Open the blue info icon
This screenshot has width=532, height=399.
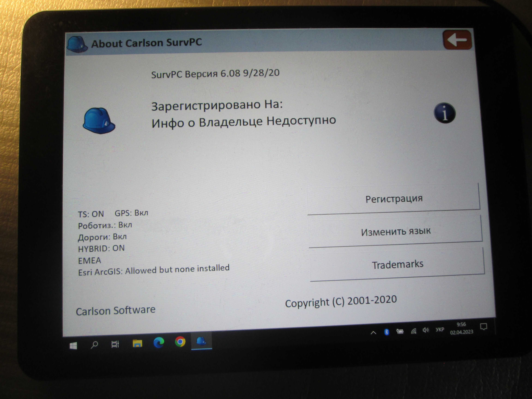pyautogui.click(x=445, y=113)
